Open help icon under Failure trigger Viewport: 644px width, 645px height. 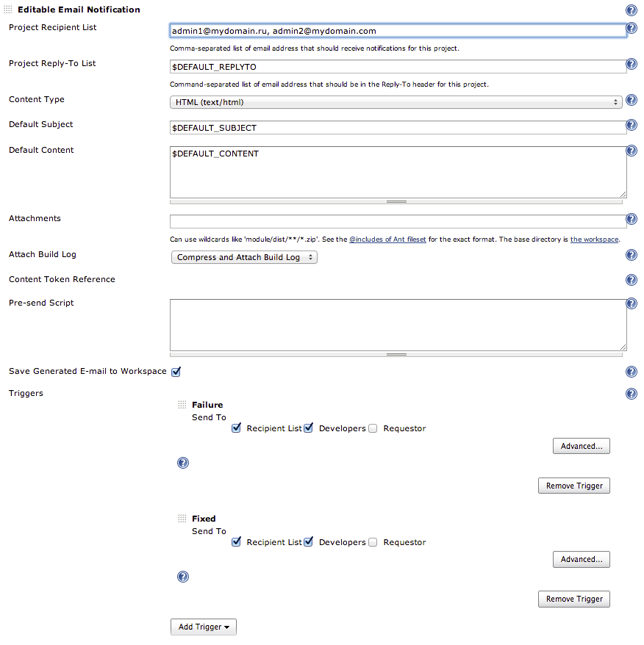pyautogui.click(x=183, y=463)
